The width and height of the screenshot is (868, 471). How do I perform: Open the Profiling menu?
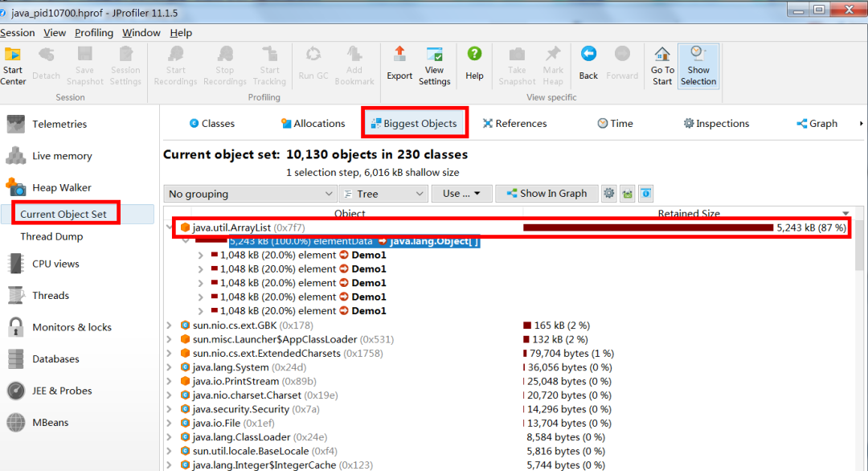tap(93, 33)
